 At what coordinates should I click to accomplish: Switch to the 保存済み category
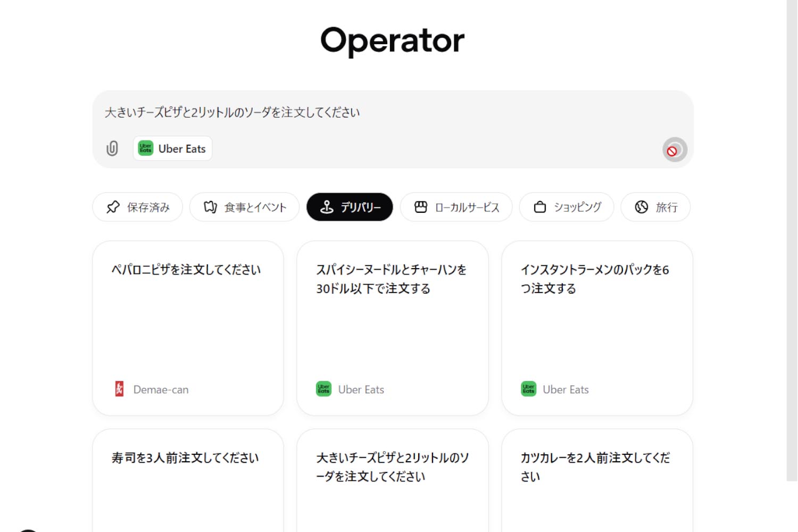[137, 207]
